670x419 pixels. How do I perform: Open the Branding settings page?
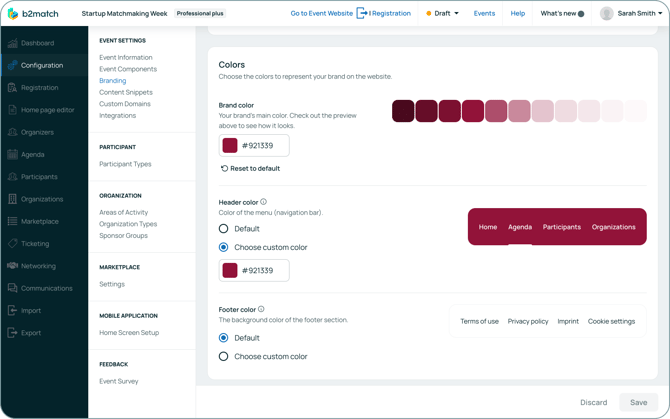[112, 80]
